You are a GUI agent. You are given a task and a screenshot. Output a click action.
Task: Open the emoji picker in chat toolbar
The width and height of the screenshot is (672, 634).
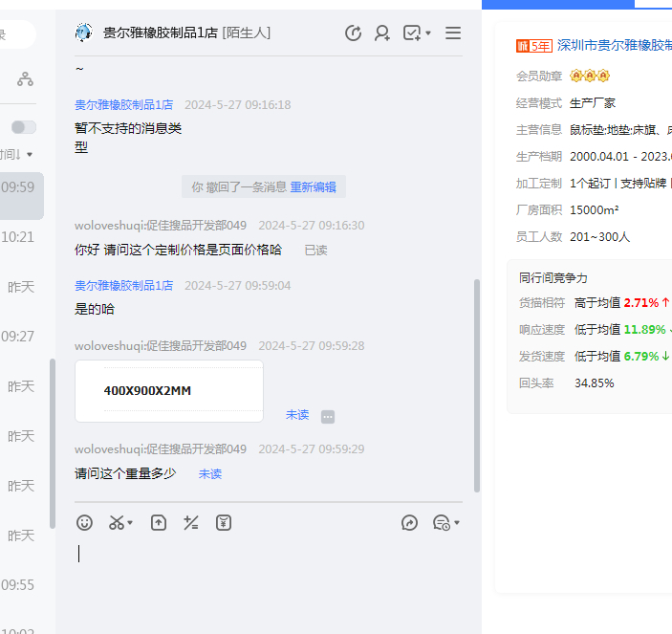tap(85, 523)
